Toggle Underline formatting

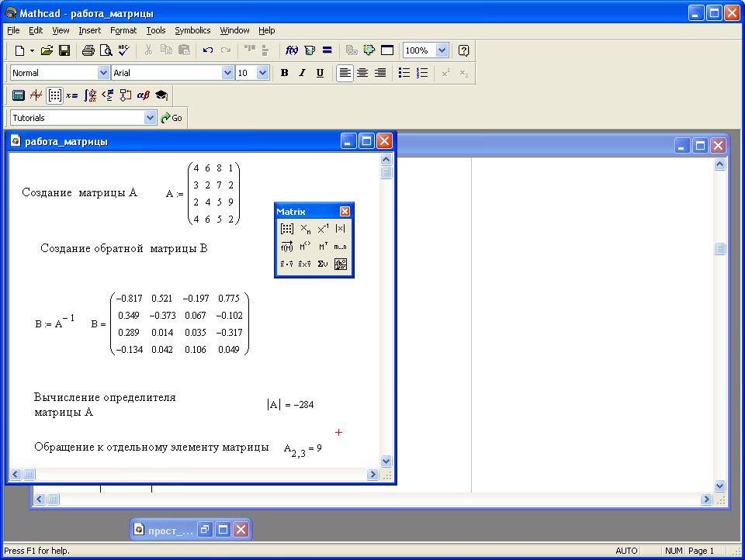(x=320, y=73)
